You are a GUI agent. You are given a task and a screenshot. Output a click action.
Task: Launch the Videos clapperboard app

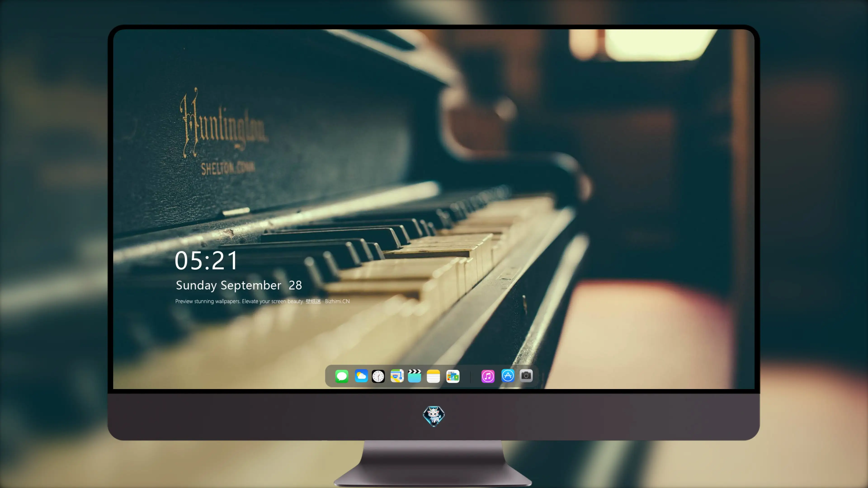tap(415, 376)
